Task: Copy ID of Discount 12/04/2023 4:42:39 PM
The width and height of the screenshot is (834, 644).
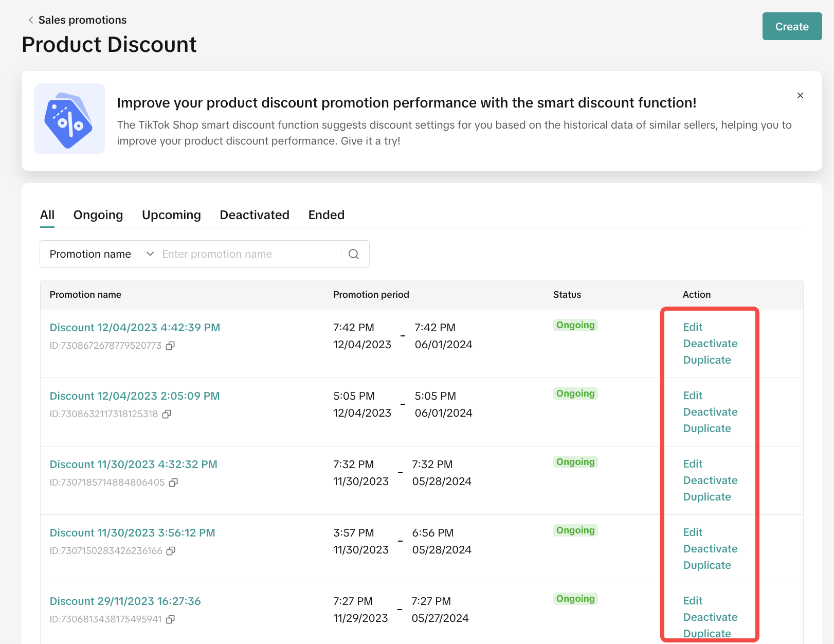Action: (x=170, y=346)
